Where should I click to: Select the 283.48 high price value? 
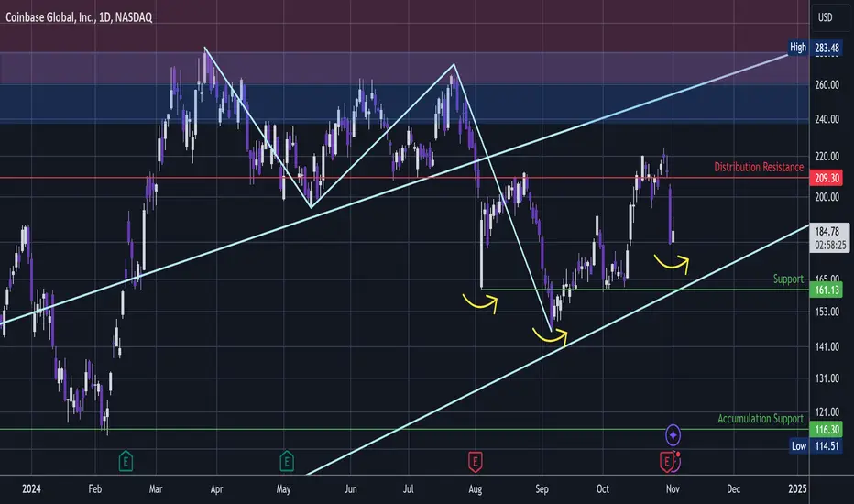[x=827, y=48]
